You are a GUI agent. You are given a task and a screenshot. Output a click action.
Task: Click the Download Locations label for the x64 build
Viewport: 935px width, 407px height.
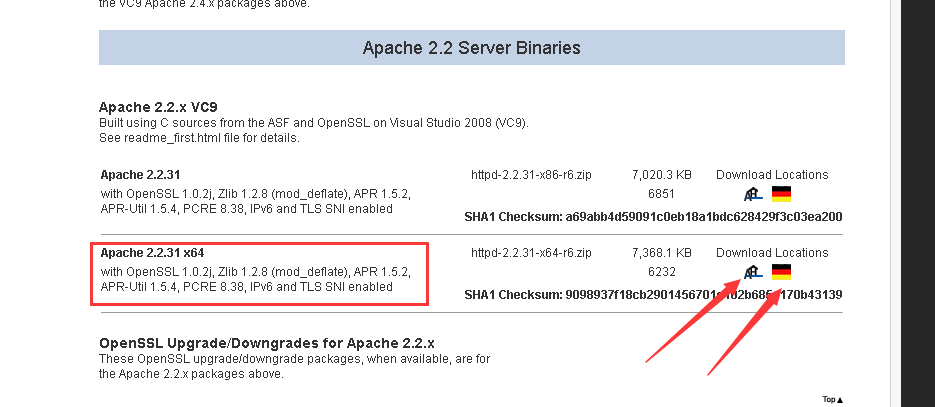[771, 253]
